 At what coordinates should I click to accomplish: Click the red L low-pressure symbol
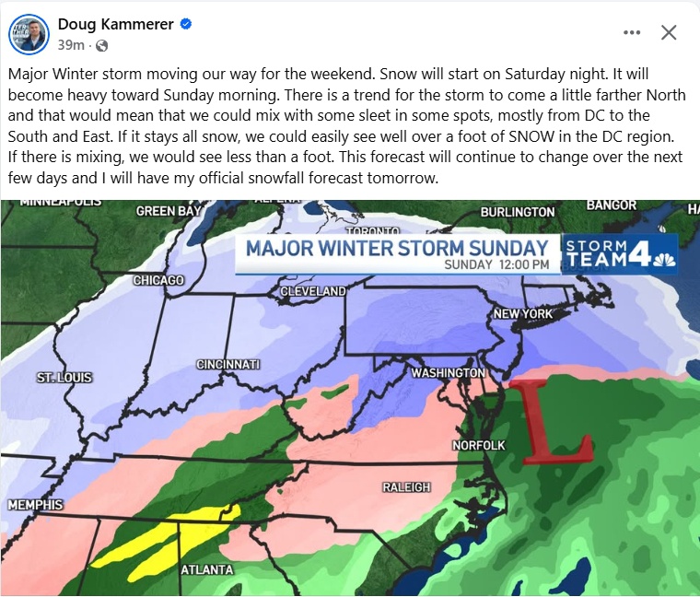click(x=553, y=422)
